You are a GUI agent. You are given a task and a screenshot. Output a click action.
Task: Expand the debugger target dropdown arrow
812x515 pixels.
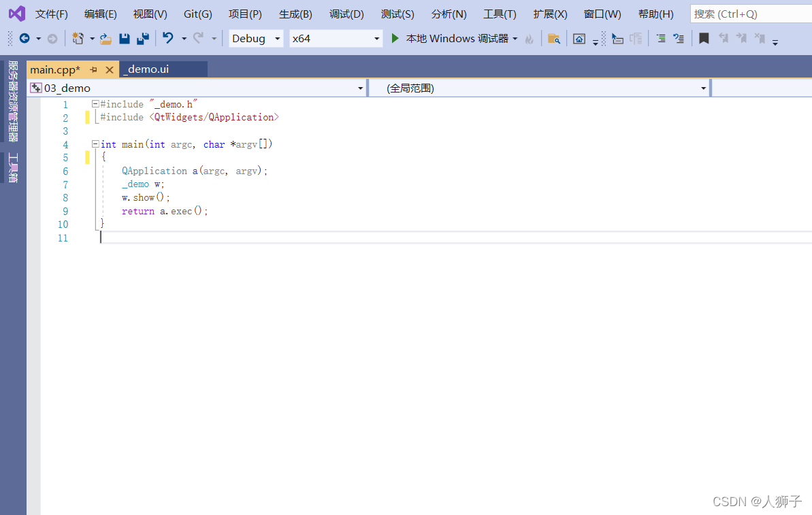(515, 39)
